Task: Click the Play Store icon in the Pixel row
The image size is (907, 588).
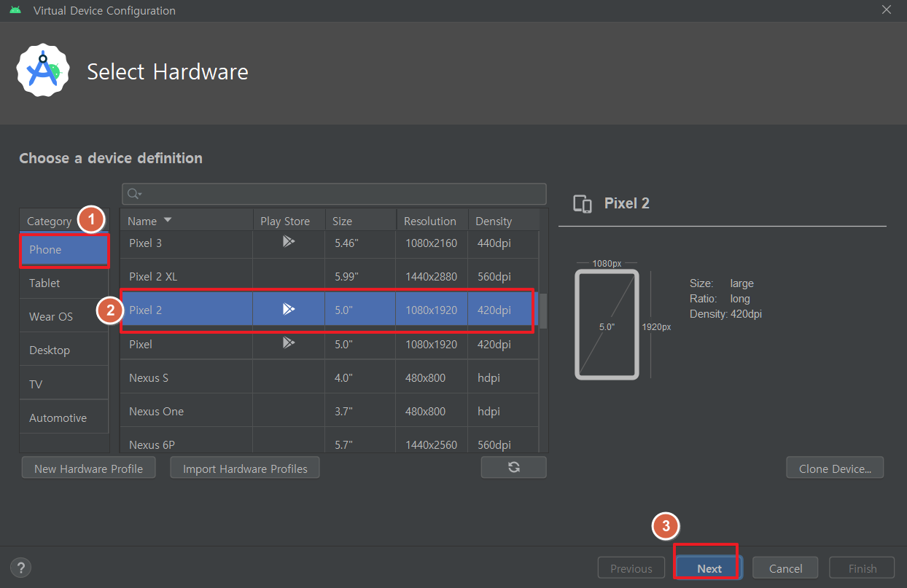Action: point(289,342)
